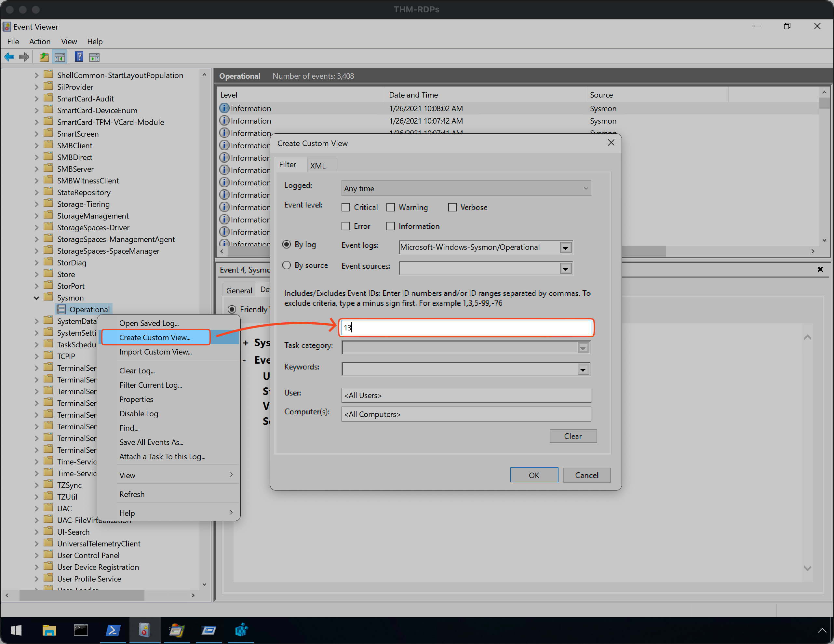Open the General tab of event details
This screenshot has height=644, width=834.
[x=239, y=290]
